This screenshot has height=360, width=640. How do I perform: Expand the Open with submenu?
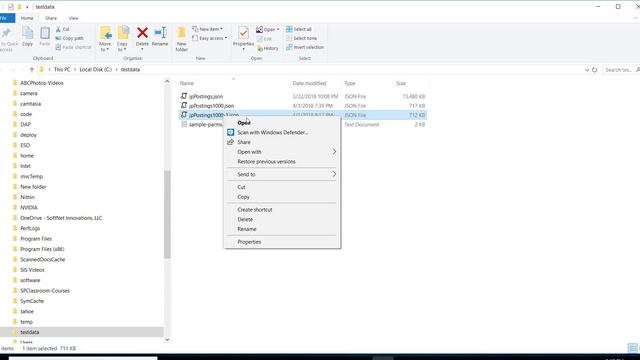click(x=282, y=152)
